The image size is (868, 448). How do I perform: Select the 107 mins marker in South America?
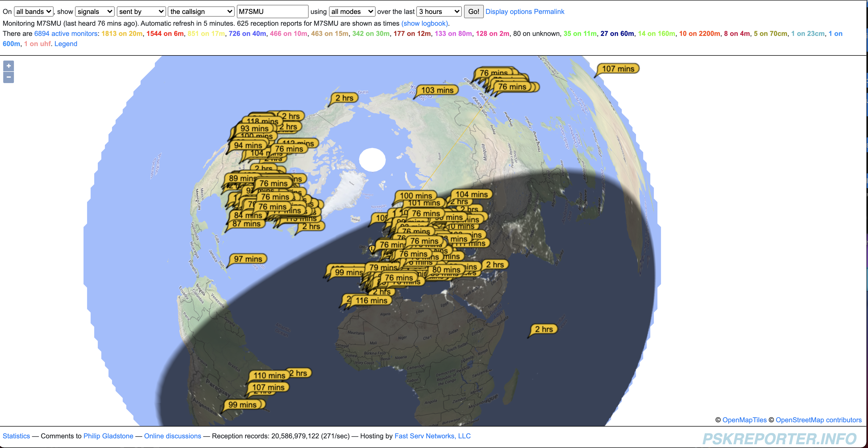click(x=268, y=387)
